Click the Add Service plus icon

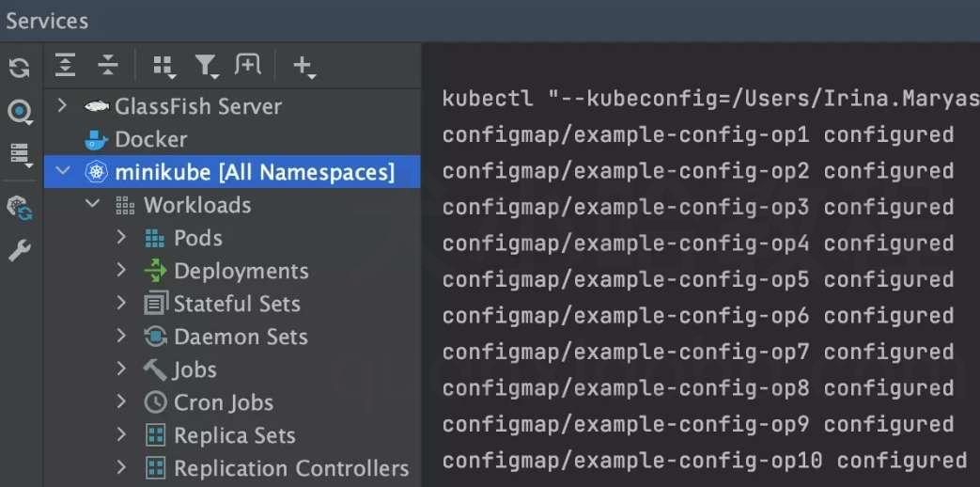(x=303, y=66)
